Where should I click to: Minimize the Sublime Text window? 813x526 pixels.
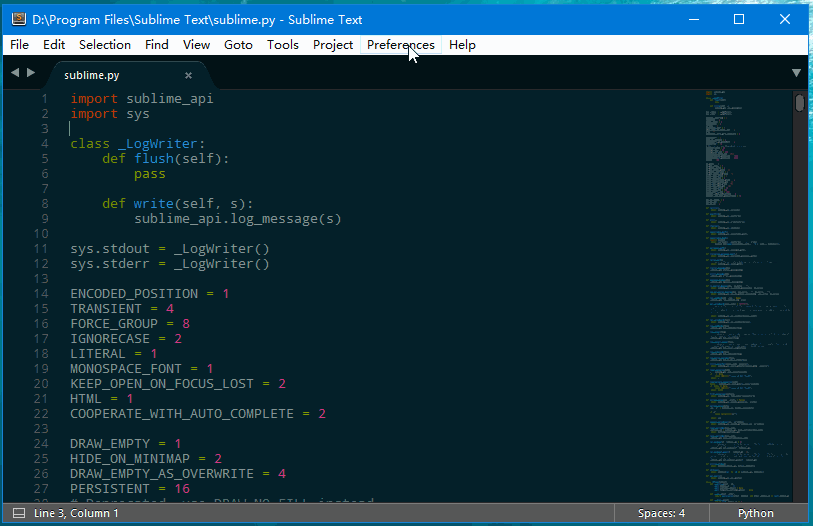tap(694, 19)
